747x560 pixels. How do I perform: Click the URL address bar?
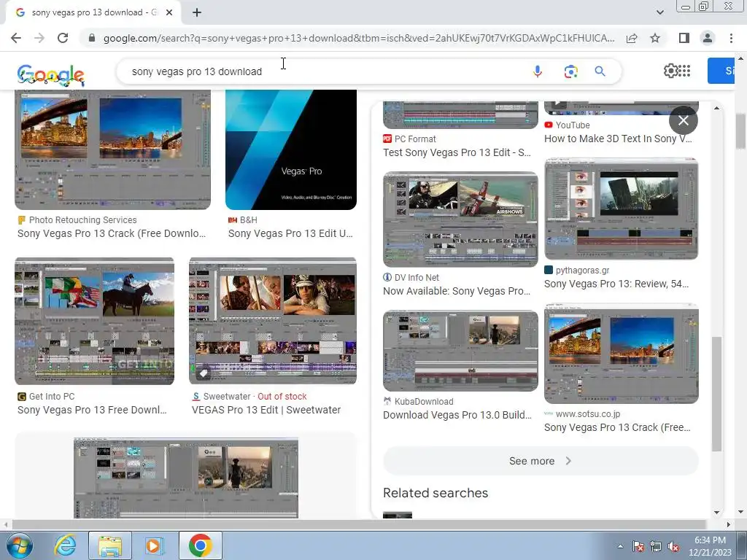(358, 38)
